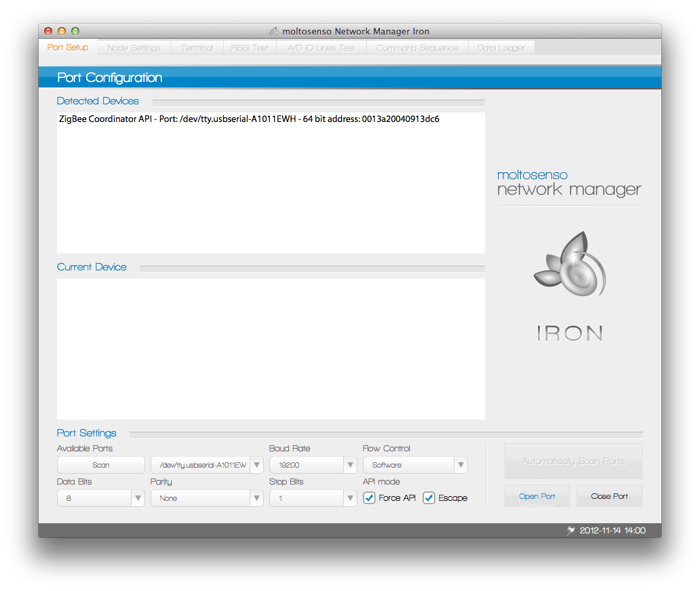Select the RSSI Test tab
The height and width of the screenshot is (591, 700).
tap(250, 47)
